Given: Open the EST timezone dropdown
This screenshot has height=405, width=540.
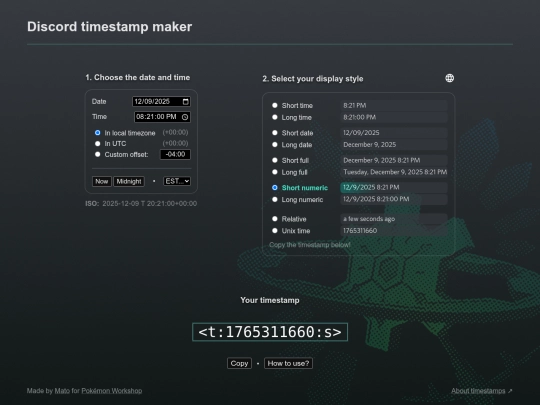Looking at the screenshot, I should [x=177, y=181].
